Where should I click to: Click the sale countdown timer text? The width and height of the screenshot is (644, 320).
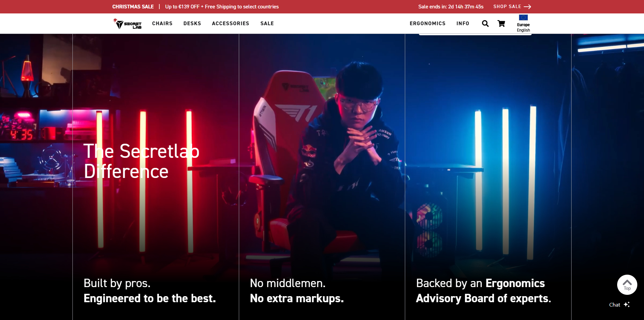(x=451, y=7)
